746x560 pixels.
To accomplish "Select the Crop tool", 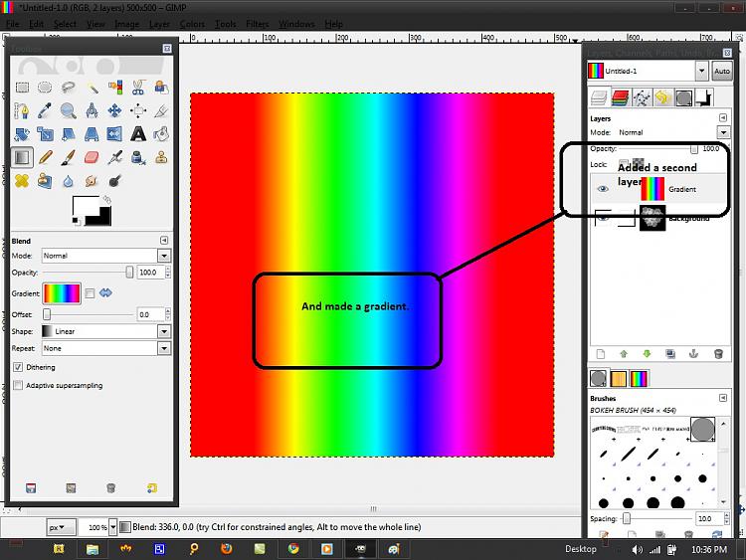I will (161, 110).
